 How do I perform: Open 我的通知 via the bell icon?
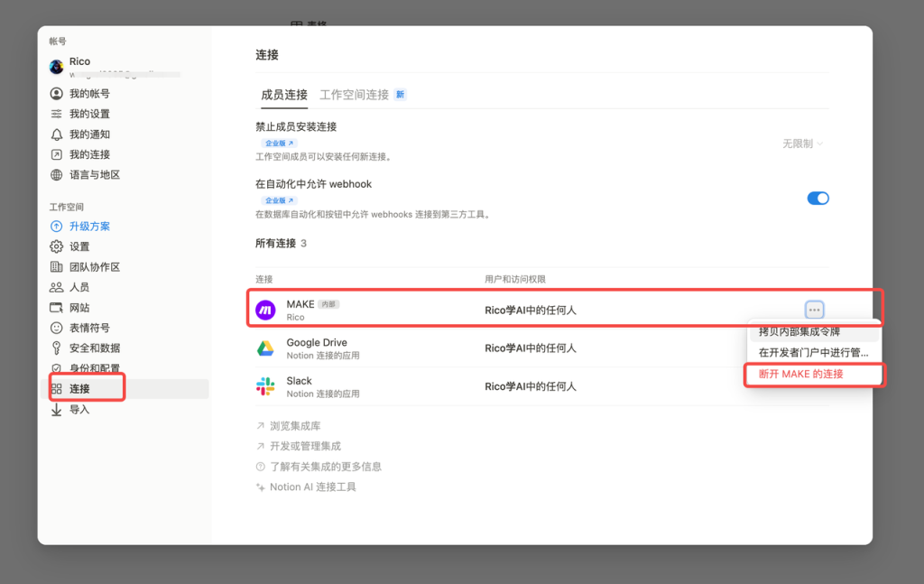pyautogui.click(x=55, y=133)
